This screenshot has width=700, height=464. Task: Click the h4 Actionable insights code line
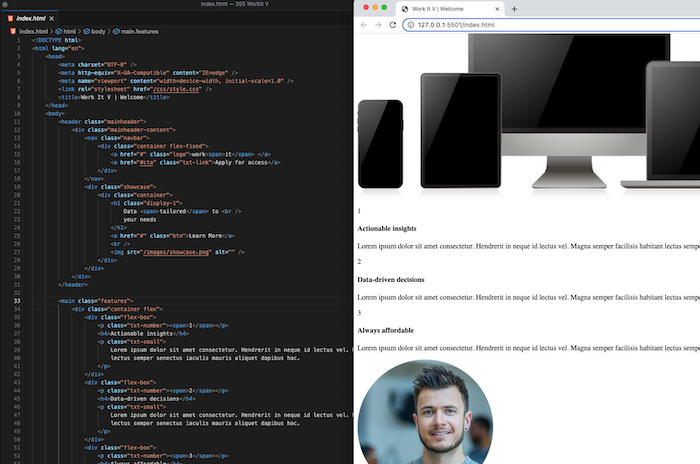coord(143,334)
